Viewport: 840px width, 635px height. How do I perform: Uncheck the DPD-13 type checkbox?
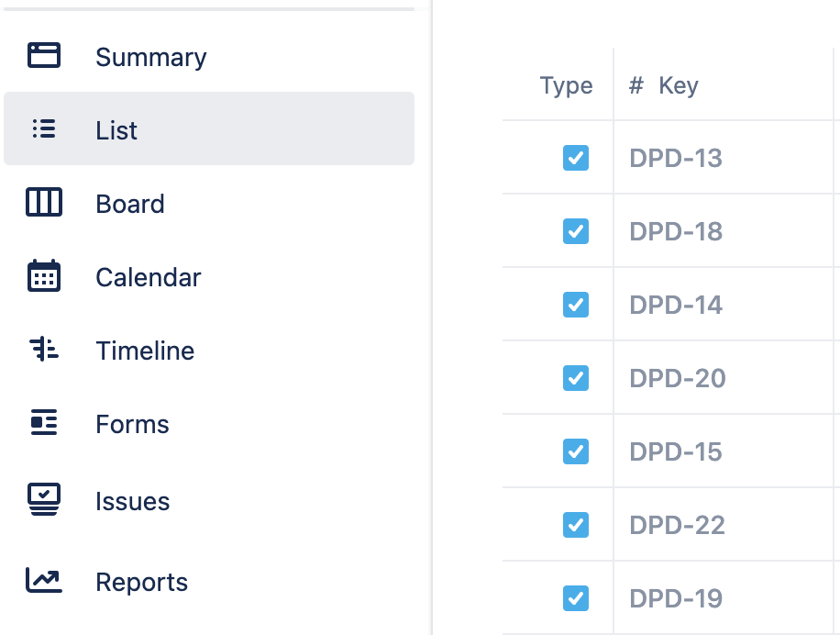point(575,158)
